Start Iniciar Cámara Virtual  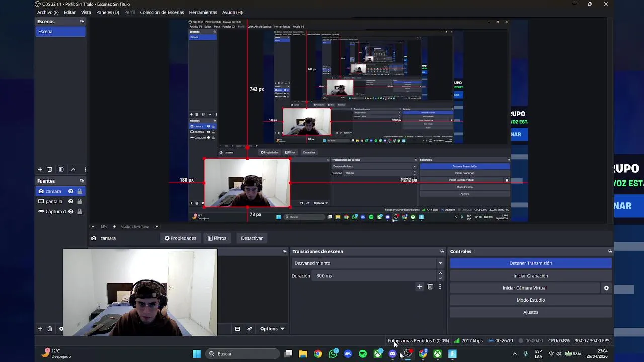(524, 288)
